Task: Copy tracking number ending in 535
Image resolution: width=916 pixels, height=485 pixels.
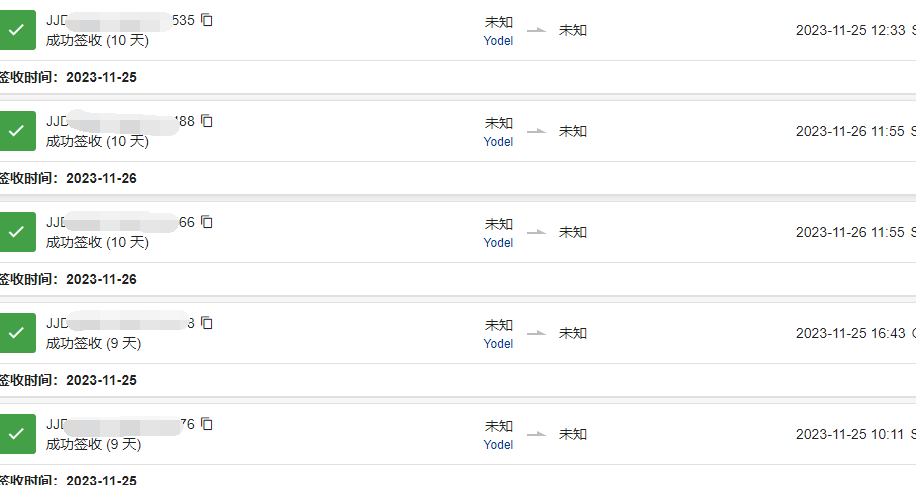Action: point(207,20)
